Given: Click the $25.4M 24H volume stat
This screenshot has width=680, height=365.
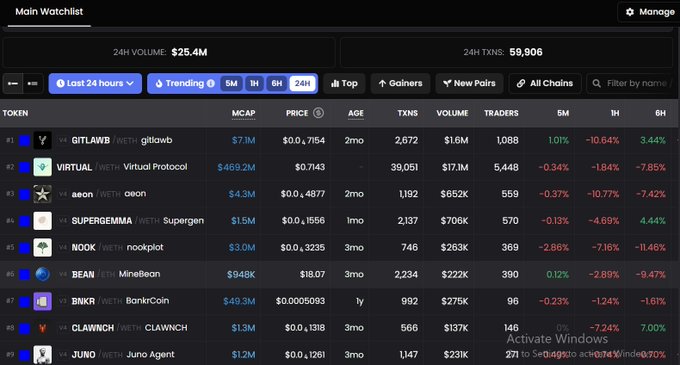Looking at the screenshot, I should coord(189,52).
